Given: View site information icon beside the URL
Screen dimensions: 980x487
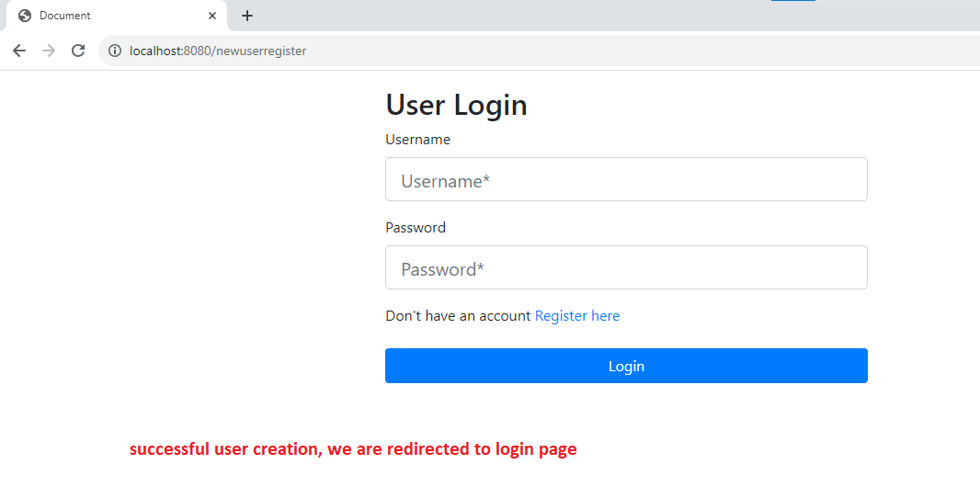Looking at the screenshot, I should pyautogui.click(x=115, y=51).
